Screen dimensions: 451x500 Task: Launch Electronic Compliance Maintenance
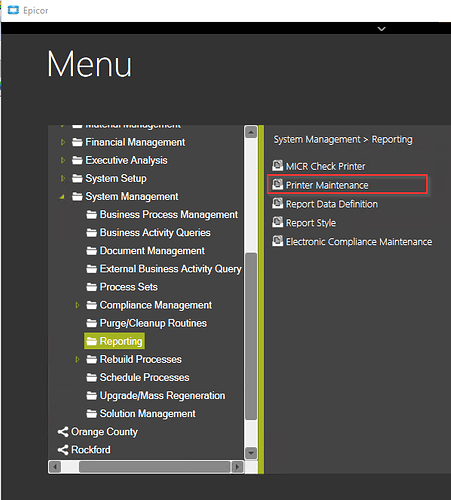click(359, 241)
